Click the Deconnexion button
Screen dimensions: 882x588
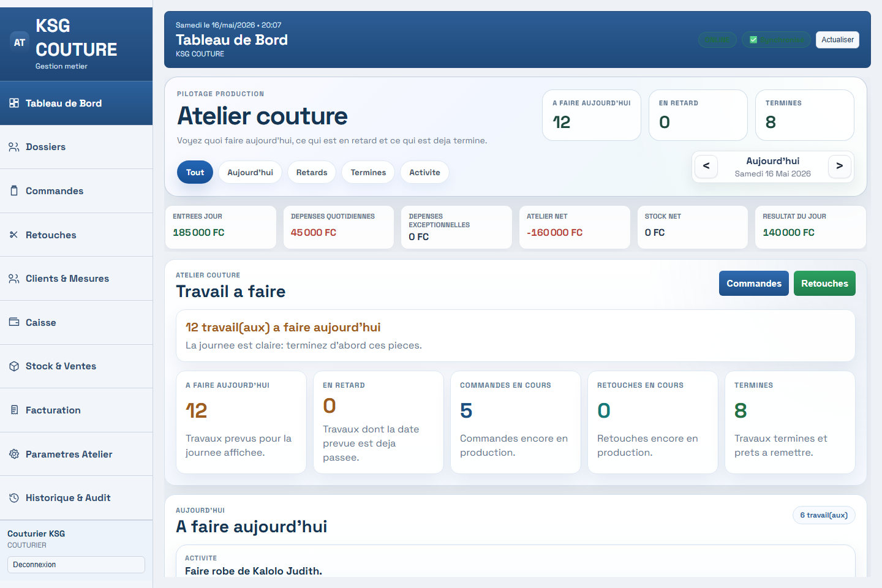pos(76,565)
